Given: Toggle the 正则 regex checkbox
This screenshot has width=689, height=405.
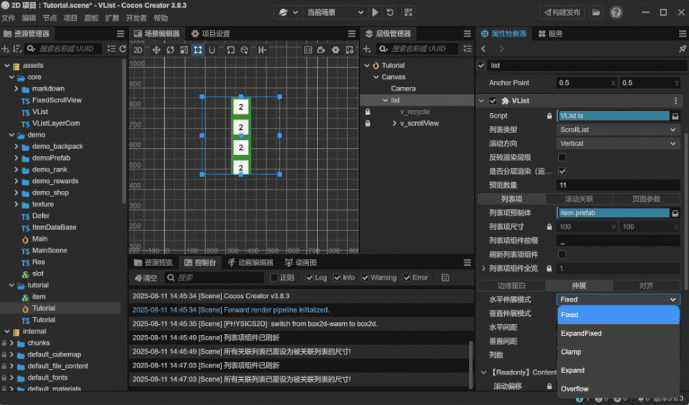Looking at the screenshot, I should (x=274, y=278).
